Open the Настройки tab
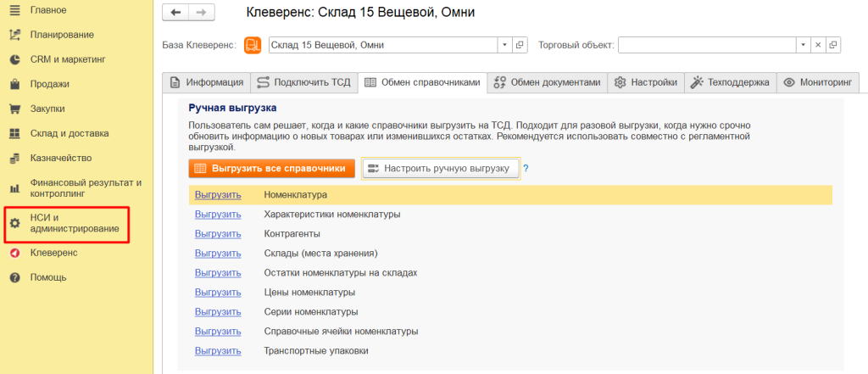The width and height of the screenshot is (868, 374). (x=646, y=82)
